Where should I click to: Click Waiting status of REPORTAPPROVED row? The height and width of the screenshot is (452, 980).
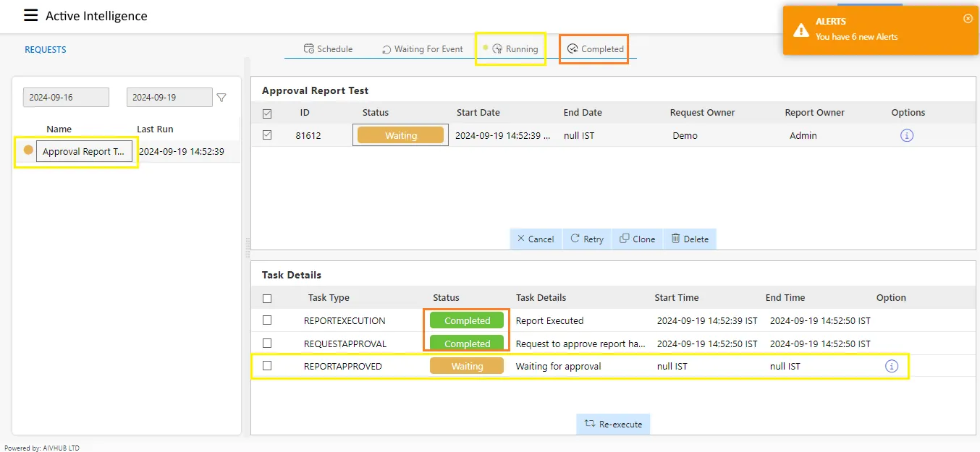[x=467, y=366]
